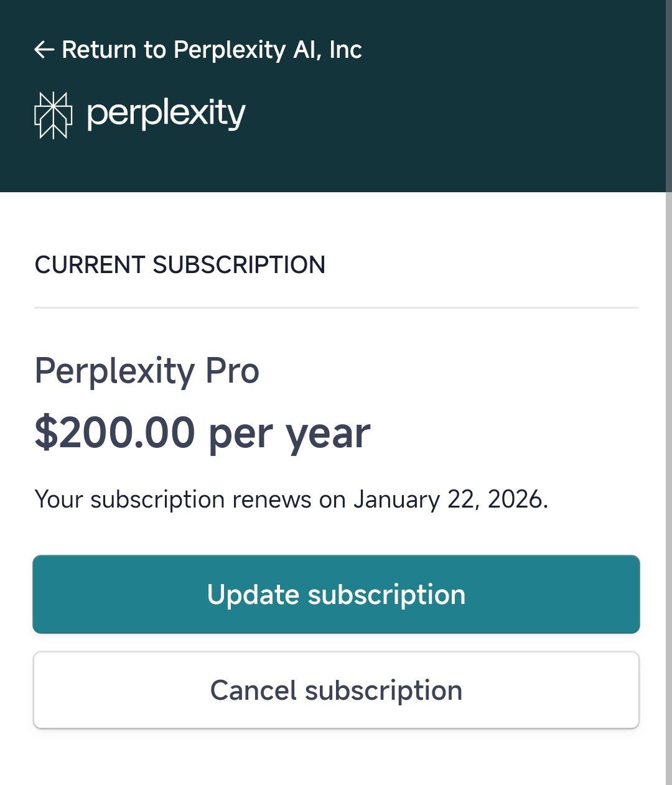This screenshot has height=785, width=672.
Task: Click the Perplexity starburst logo icon
Action: tap(53, 115)
